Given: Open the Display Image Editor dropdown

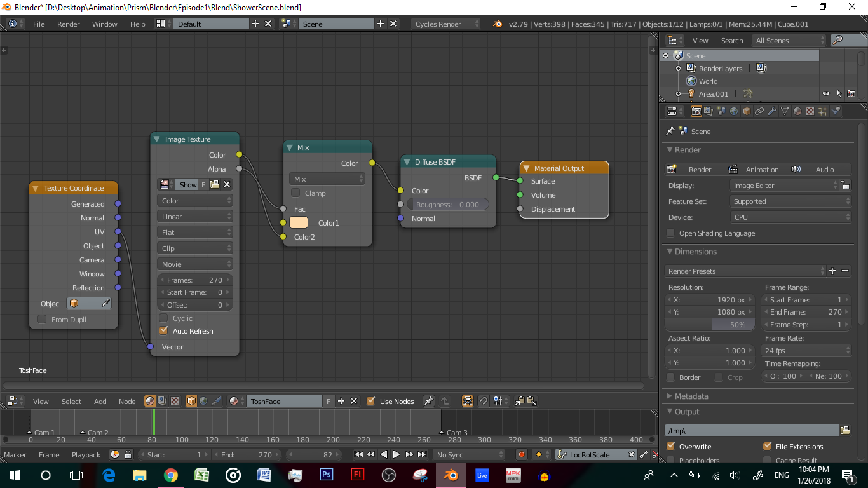Looking at the screenshot, I should (785, 185).
